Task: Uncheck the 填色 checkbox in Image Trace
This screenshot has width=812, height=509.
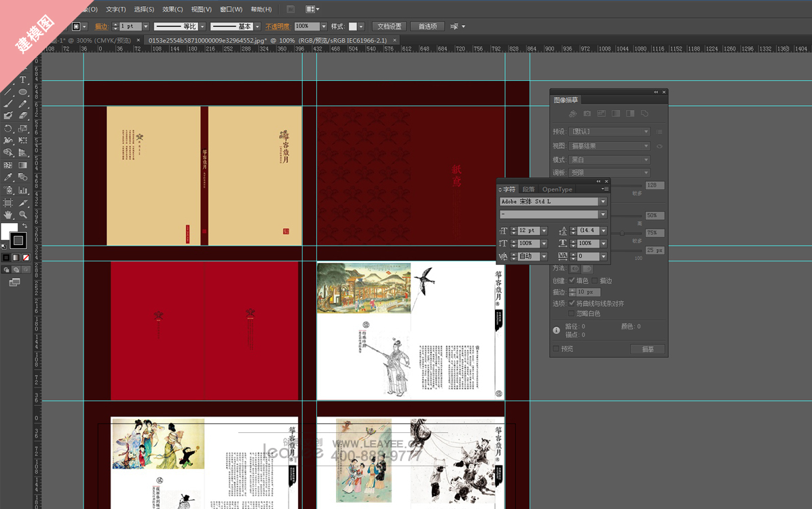Action: (x=571, y=280)
